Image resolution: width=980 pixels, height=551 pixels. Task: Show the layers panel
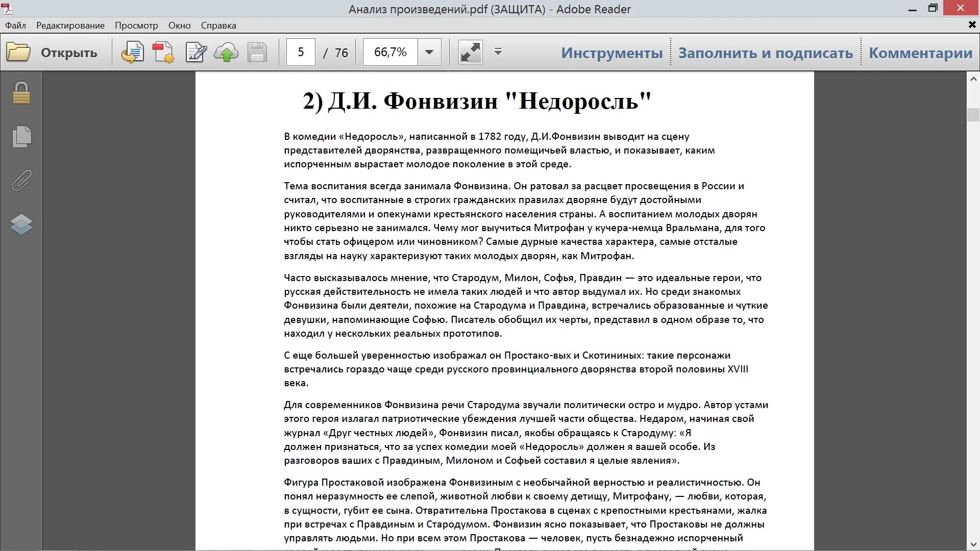21,224
